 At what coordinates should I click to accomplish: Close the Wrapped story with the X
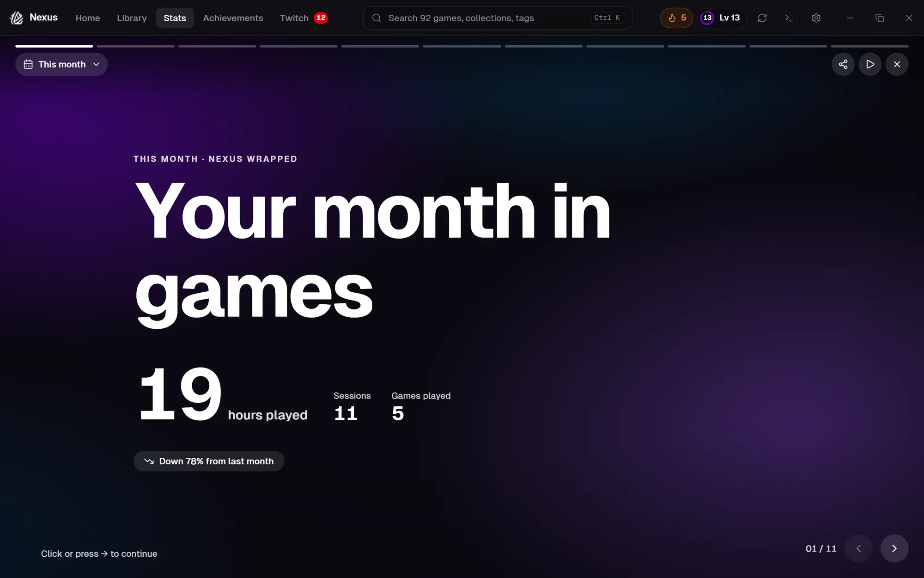tap(897, 64)
